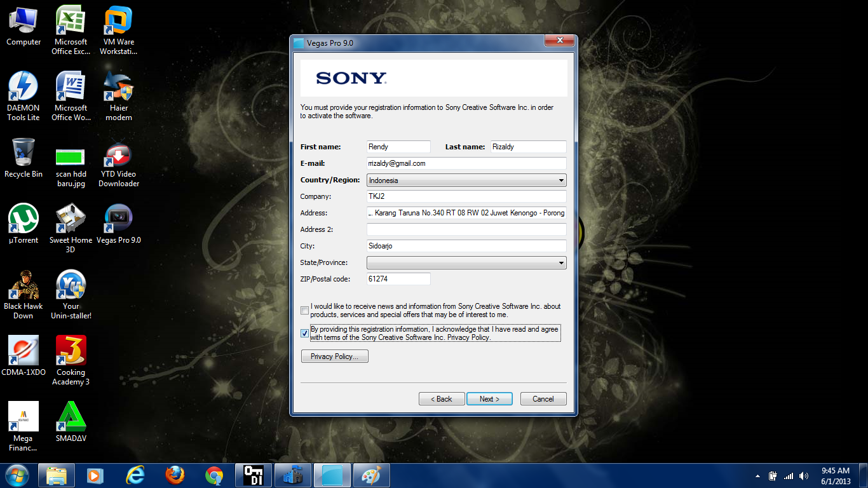
Task: Close the Vegas Pro 9.0 dialog
Action: 560,41
